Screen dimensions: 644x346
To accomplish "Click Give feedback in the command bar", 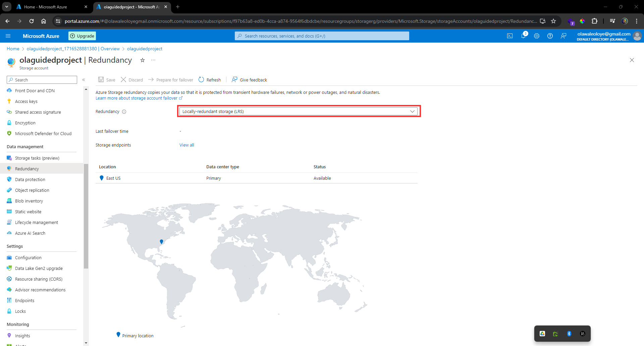I will (249, 80).
